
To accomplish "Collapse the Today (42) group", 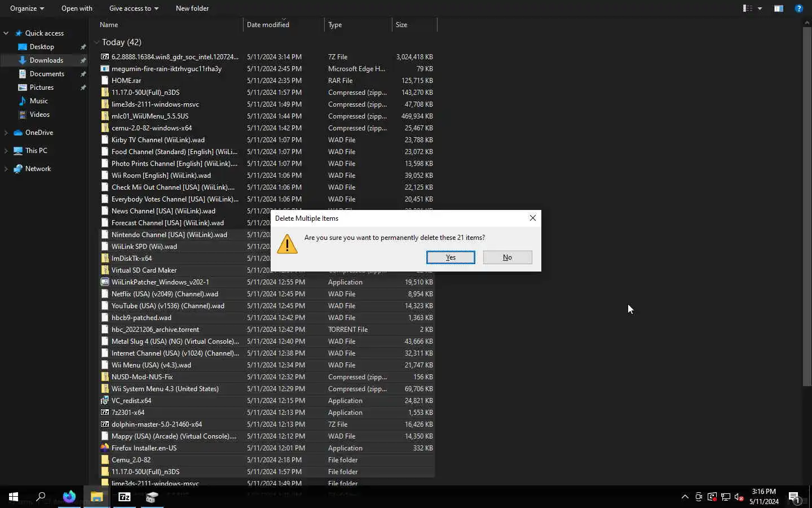I will point(96,42).
